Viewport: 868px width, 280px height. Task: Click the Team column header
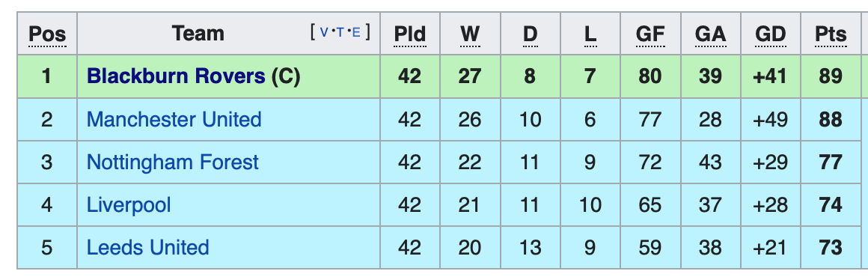pyautogui.click(x=198, y=34)
